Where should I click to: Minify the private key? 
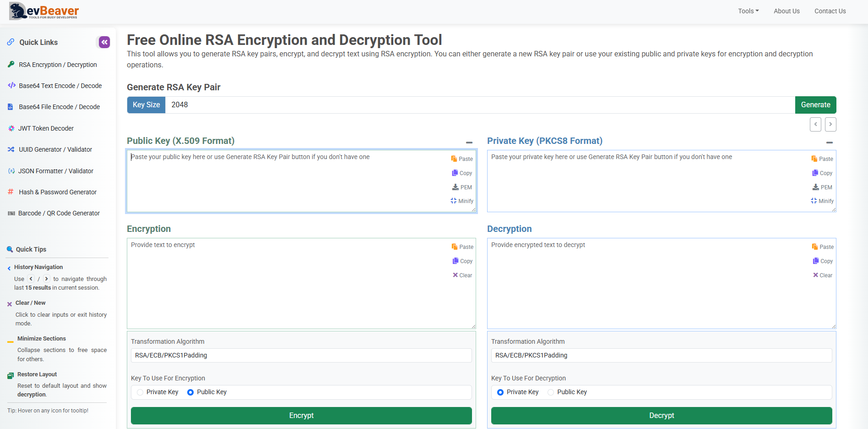(822, 201)
